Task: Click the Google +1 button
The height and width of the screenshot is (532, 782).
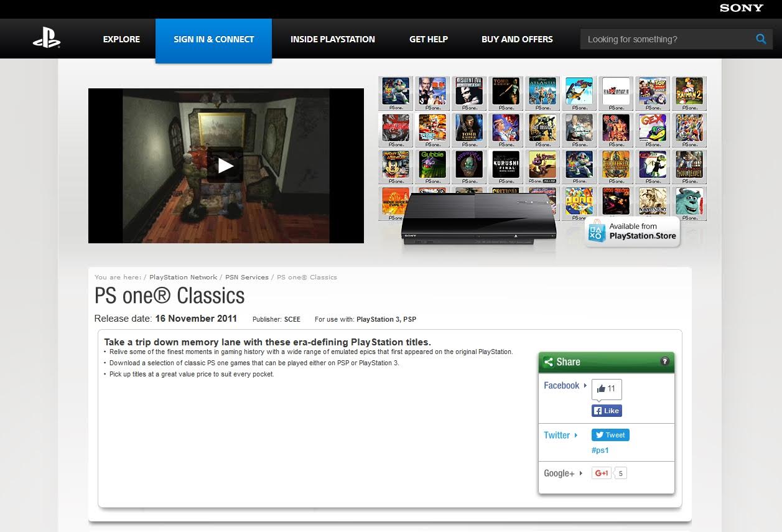Action: (x=602, y=473)
